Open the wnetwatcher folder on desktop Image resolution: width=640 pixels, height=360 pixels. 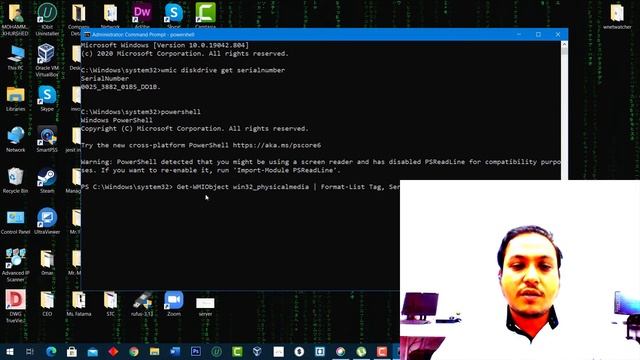click(617, 16)
